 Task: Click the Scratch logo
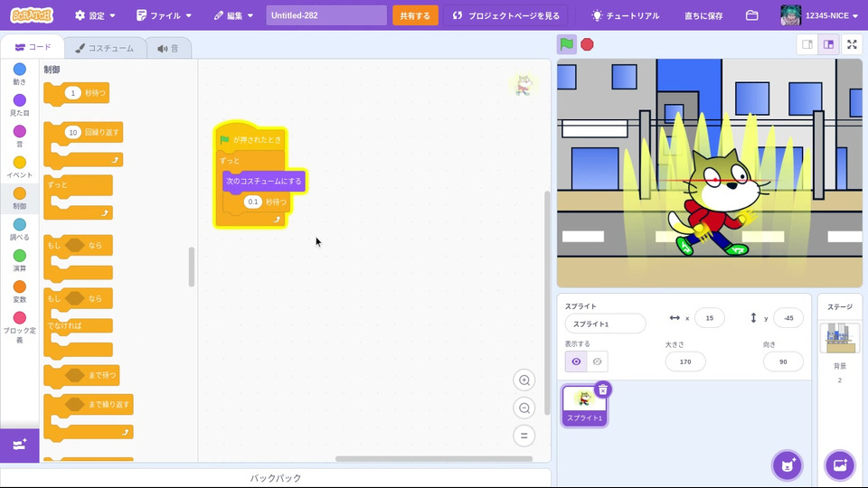(32, 15)
